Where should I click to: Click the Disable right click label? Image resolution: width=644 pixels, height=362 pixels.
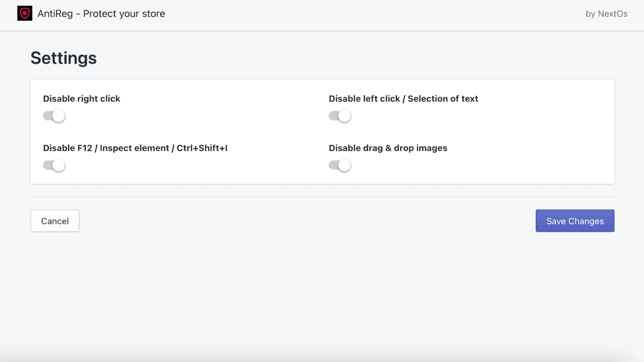[82, 99]
